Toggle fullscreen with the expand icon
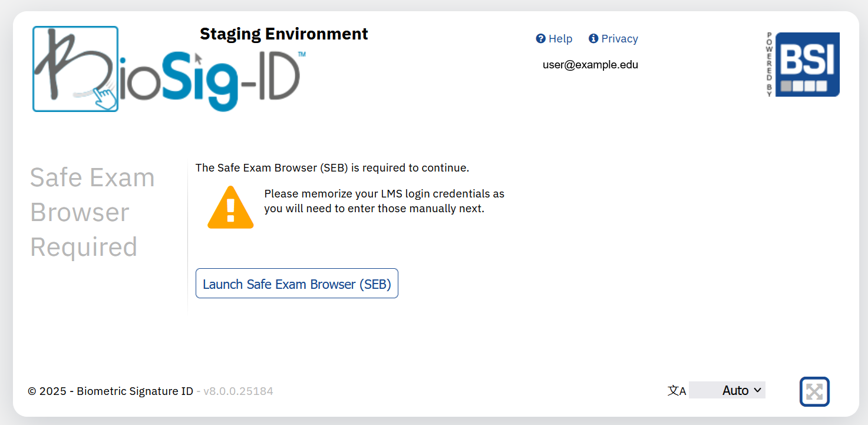 pos(814,391)
